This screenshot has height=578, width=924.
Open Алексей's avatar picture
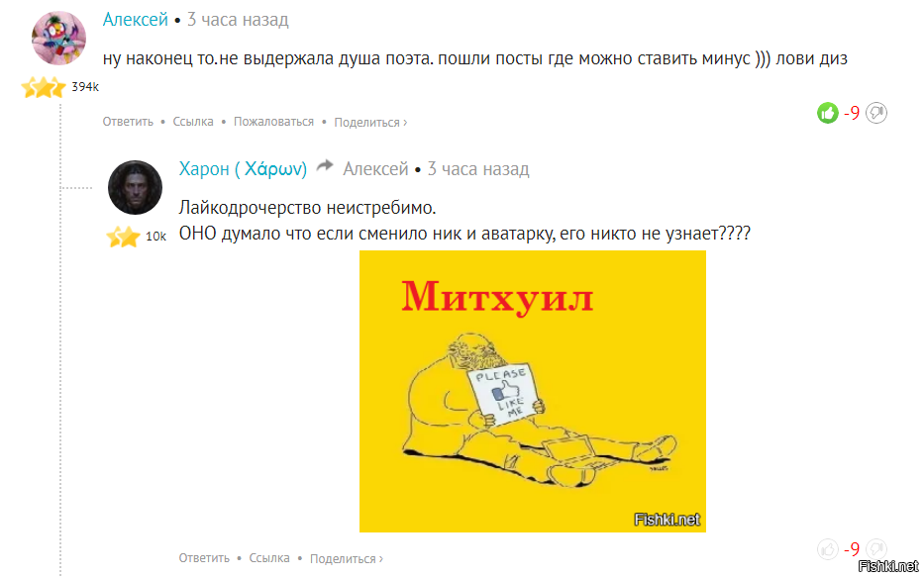tap(58, 38)
